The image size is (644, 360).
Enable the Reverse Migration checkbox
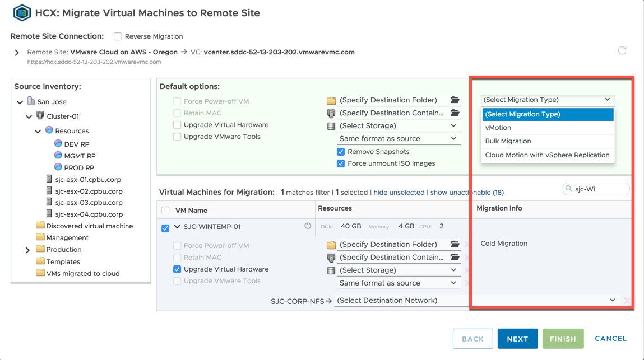coord(118,36)
